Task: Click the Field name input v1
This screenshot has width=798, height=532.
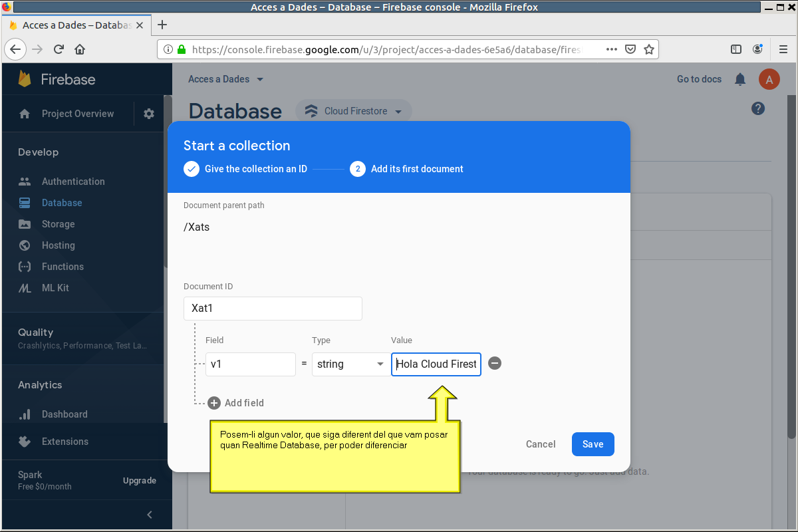Action: click(251, 364)
